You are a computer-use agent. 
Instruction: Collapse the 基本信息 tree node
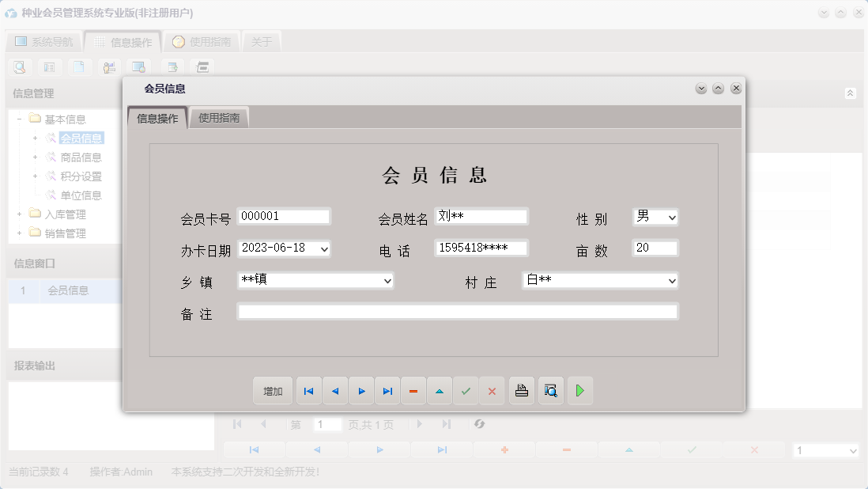[17, 118]
